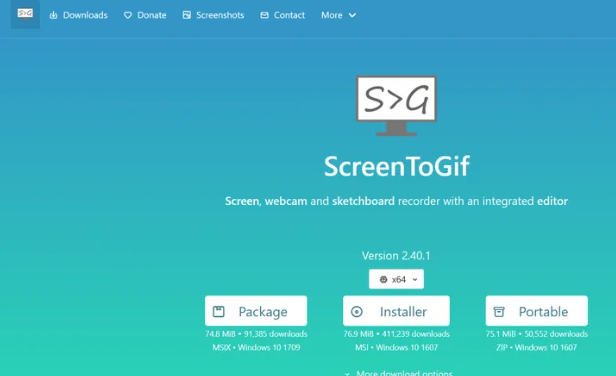This screenshot has height=376, width=616.
Task: Click the Downloads tray icon
Action: pyautogui.click(x=53, y=15)
